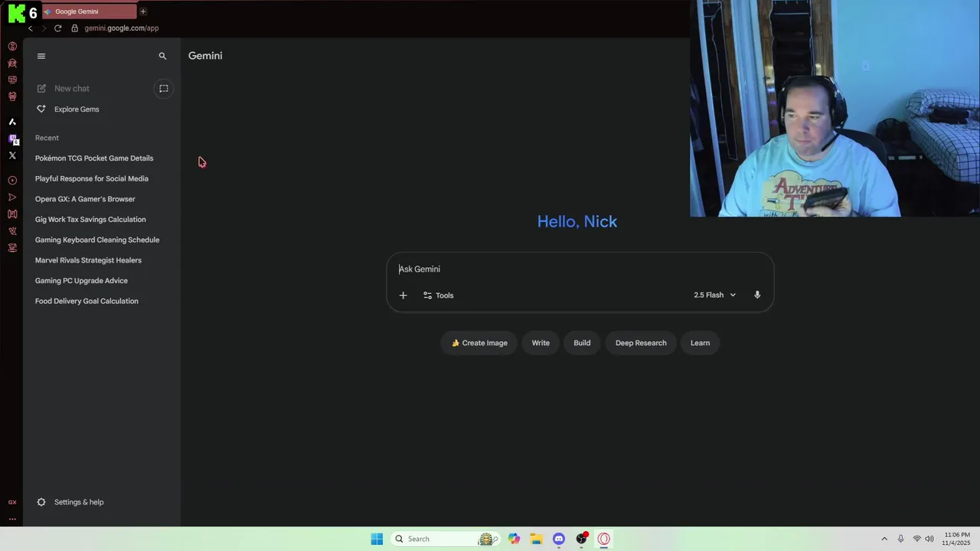Collapse the Gemini main menu hamburger

coord(41,56)
